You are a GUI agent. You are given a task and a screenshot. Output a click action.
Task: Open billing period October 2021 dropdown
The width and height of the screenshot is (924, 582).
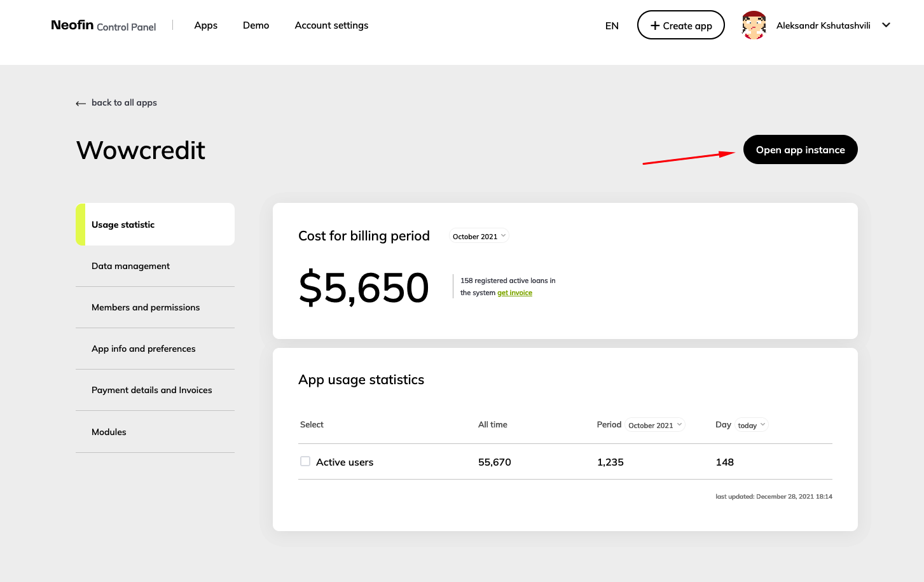click(479, 236)
